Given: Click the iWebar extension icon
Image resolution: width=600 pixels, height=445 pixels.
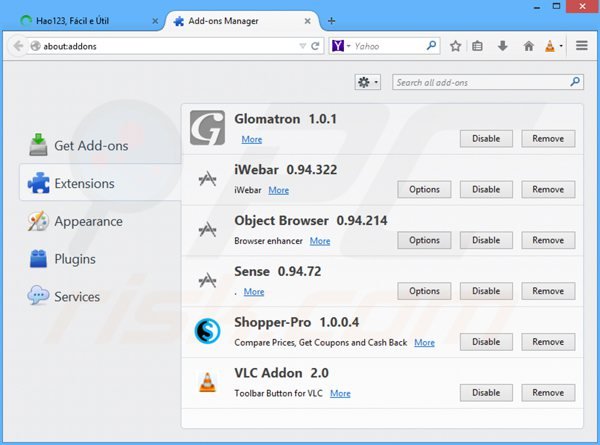Looking at the screenshot, I should click(207, 178).
